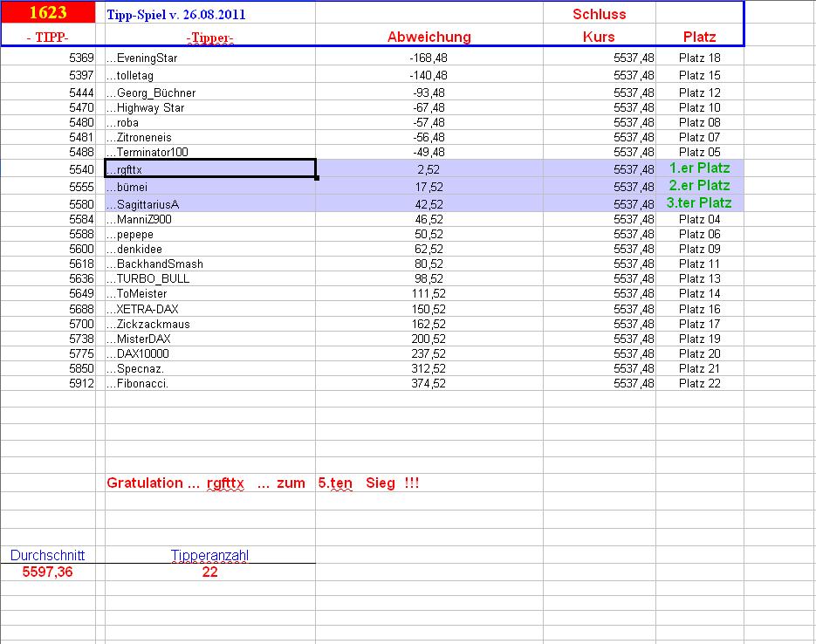Click the deviation value 2,52
The width and height of the screenshot is (816, 644).
pos(429,169)
